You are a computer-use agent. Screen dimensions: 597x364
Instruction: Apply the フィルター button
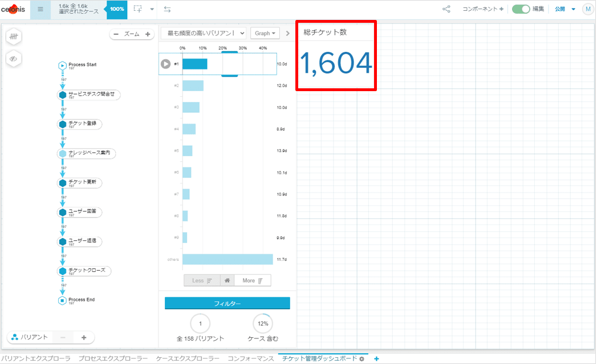[228, 303]
